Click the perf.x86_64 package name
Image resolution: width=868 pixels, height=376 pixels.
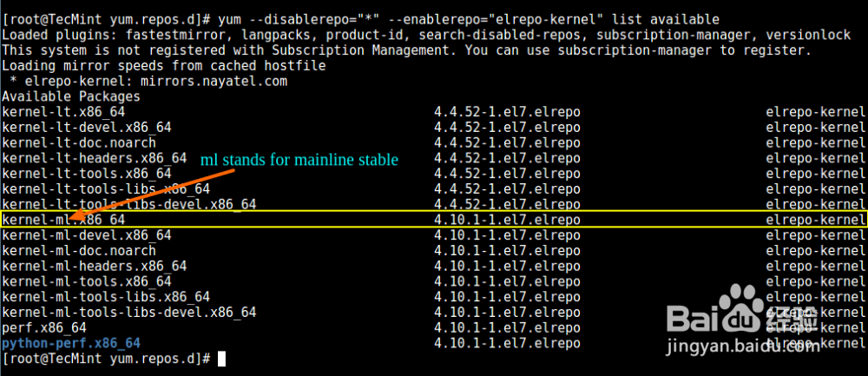[x=44, y=328]
